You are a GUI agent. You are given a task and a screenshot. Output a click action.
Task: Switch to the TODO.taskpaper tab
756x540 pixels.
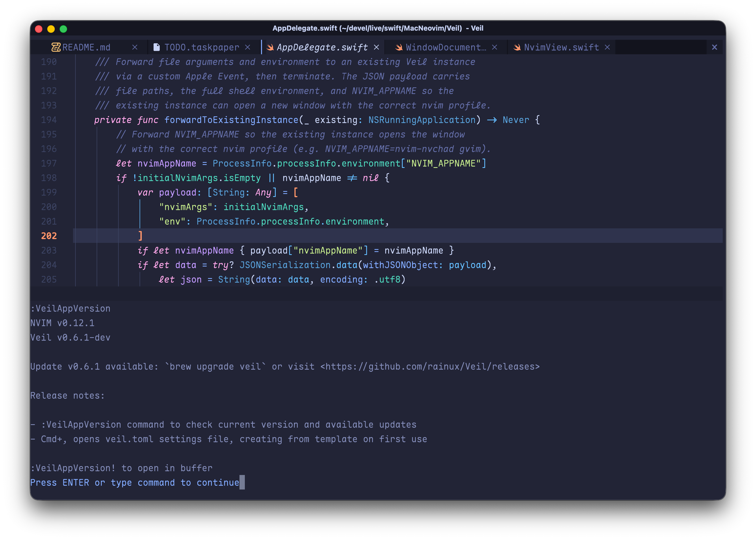pos(202,47)
